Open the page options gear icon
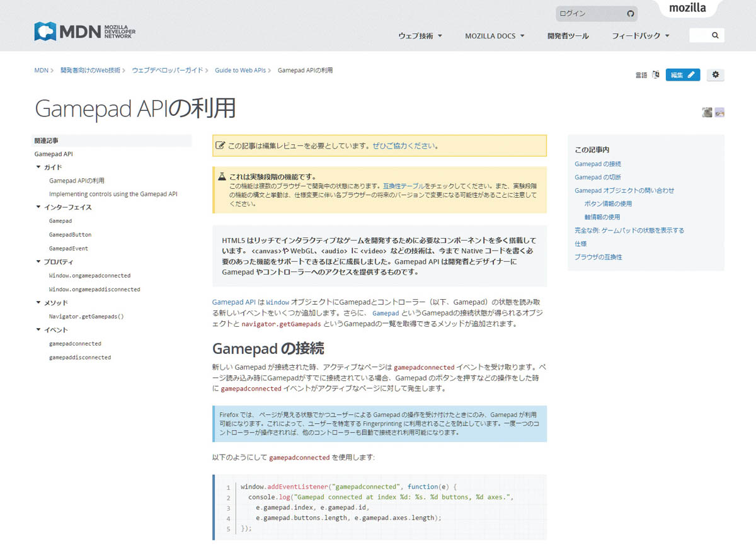 715,74
